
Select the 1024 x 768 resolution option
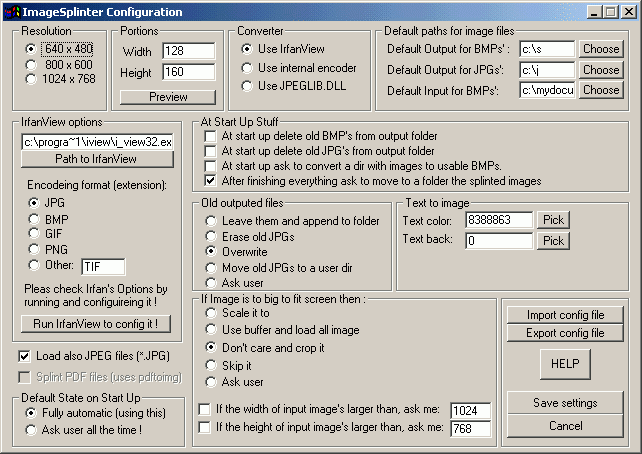pyautogui.click(x=33, y=78)
